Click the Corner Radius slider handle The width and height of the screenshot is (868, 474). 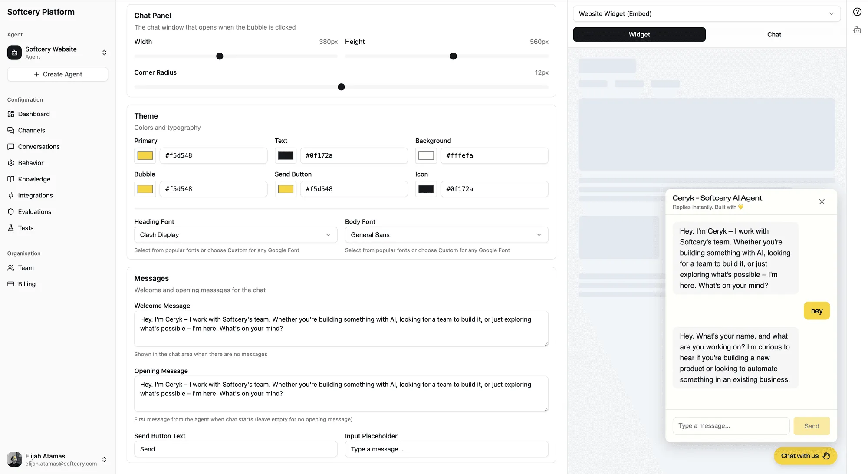[341, 87]
